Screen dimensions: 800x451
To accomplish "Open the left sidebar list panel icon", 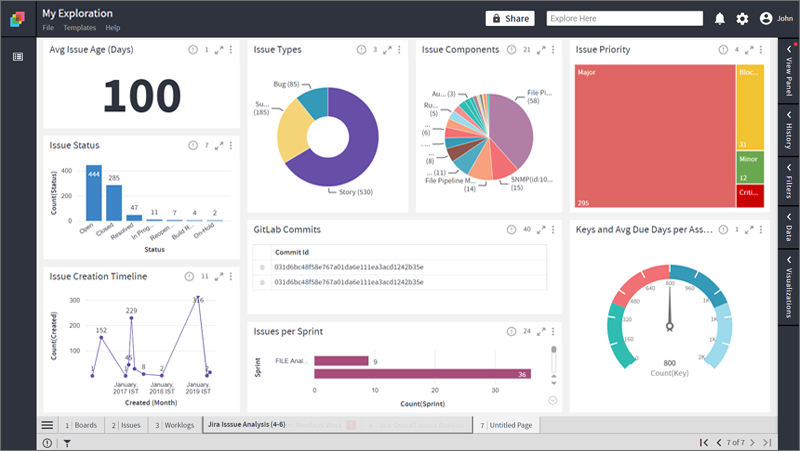I will click(x=18, y=57).
